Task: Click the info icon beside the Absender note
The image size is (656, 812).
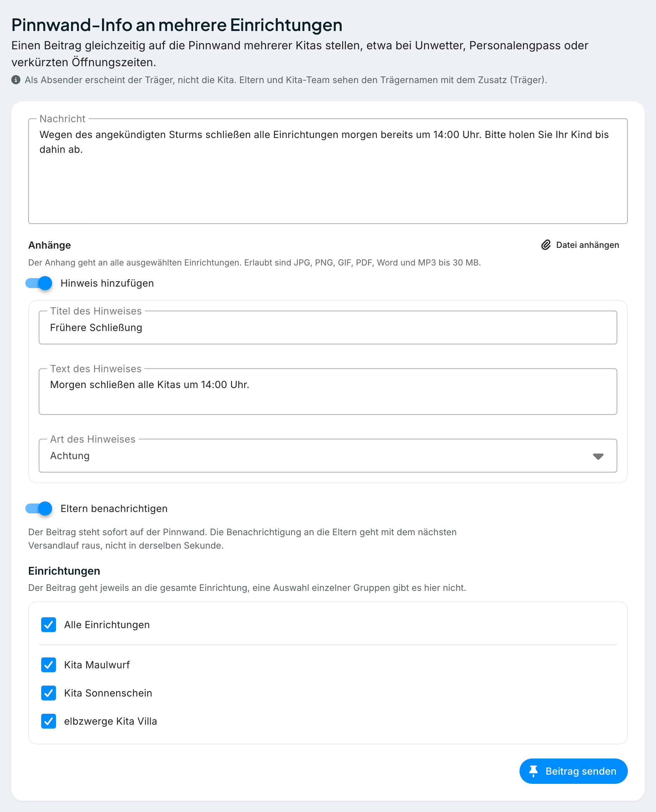Action: [16, 80]
